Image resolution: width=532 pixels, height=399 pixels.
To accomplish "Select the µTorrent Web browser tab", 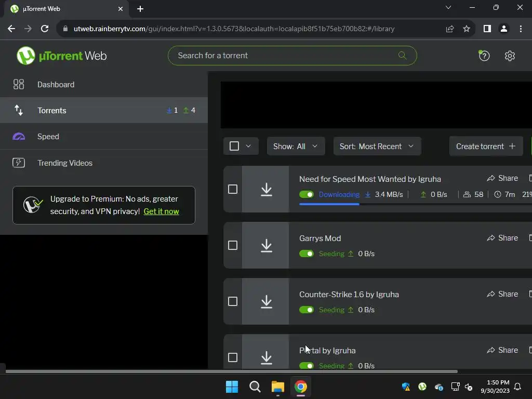I will 66,9.
